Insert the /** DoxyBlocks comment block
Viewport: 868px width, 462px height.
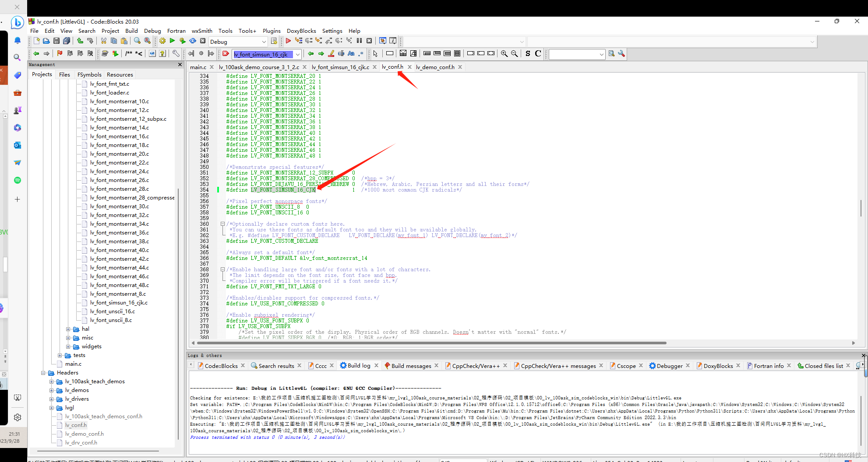(128, 54)
